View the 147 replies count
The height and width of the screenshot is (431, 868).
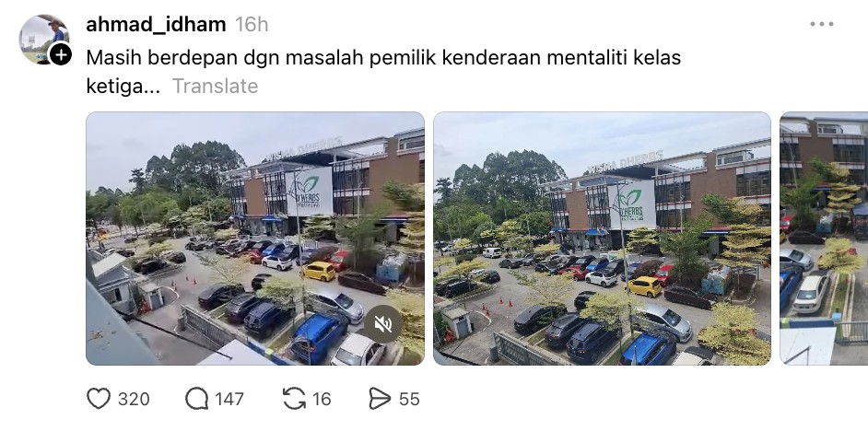pos(229,399)
